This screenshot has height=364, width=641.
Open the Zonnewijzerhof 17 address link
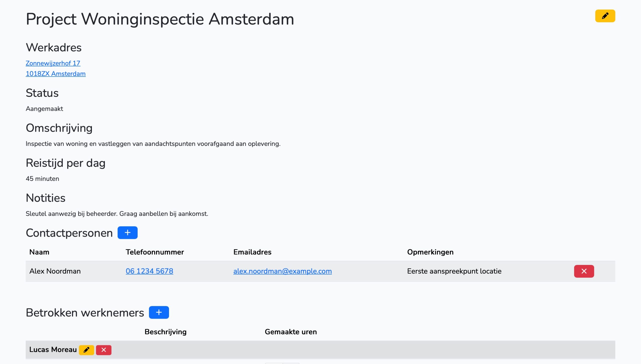click(53, 63)
